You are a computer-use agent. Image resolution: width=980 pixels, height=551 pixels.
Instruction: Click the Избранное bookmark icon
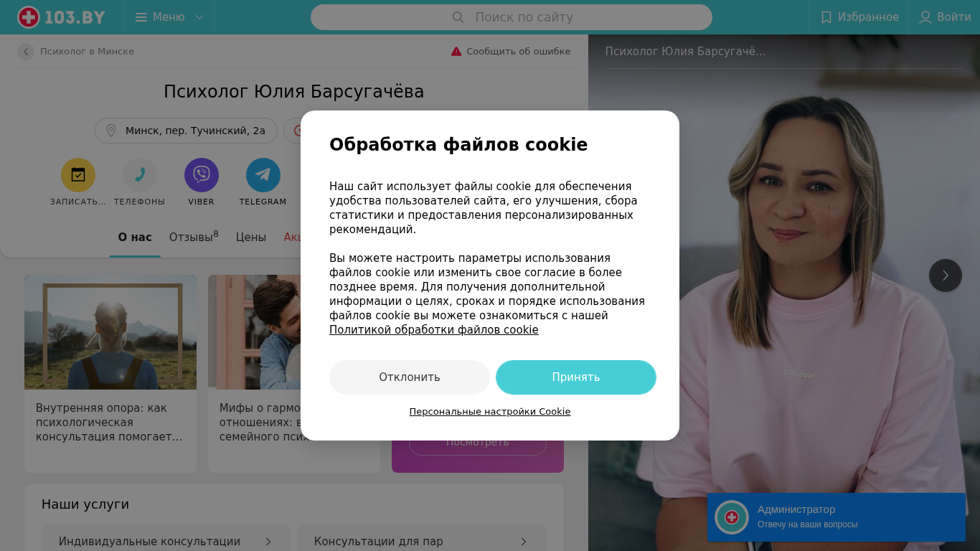[826, 17]
